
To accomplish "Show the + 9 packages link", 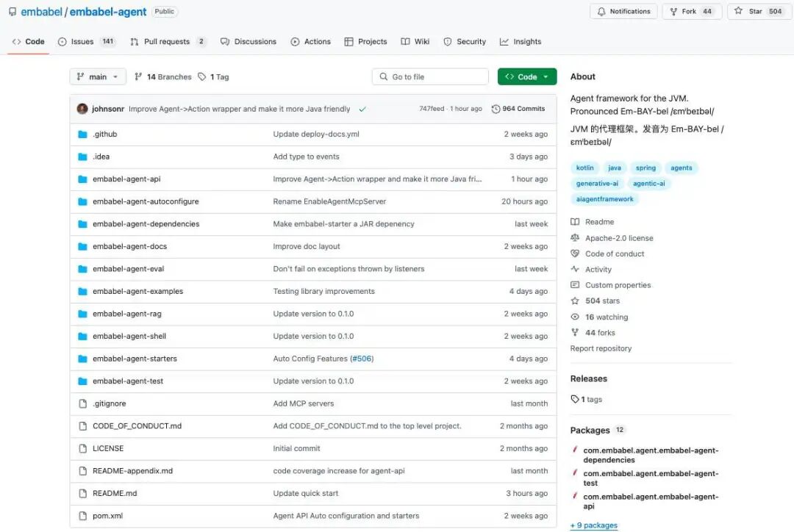I will [594, 525].
